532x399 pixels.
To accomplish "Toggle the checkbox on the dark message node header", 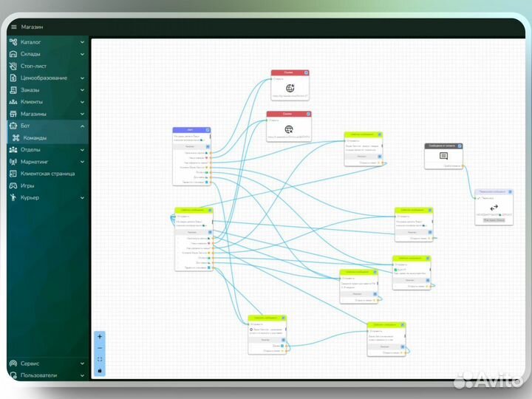I will (459, 146).
